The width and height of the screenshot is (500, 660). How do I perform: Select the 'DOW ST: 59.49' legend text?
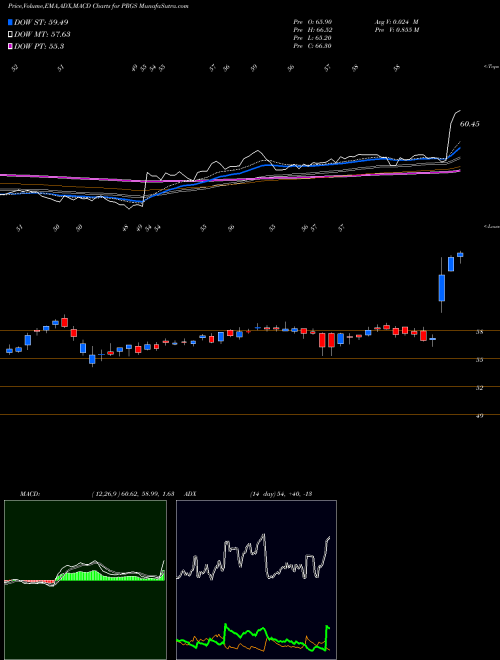[x=41, y=22]
